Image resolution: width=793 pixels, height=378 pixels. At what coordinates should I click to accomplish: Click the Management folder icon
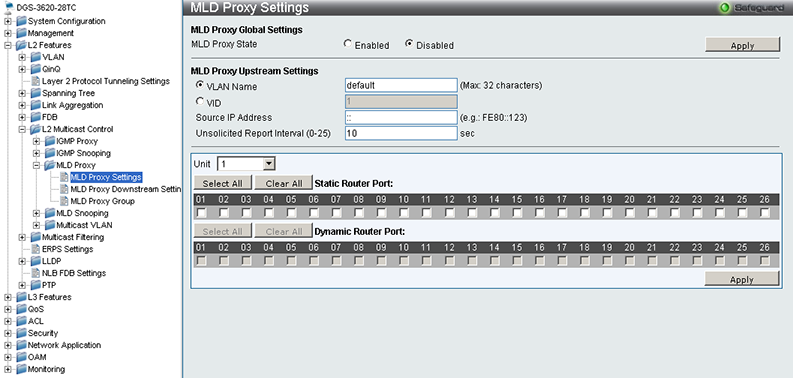coord(21,33)
